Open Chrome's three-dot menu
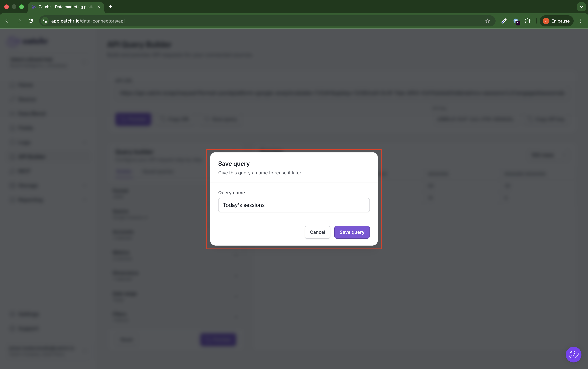Image resolution: width=588 pixels, height=369 pixels. tap(581, 21)
